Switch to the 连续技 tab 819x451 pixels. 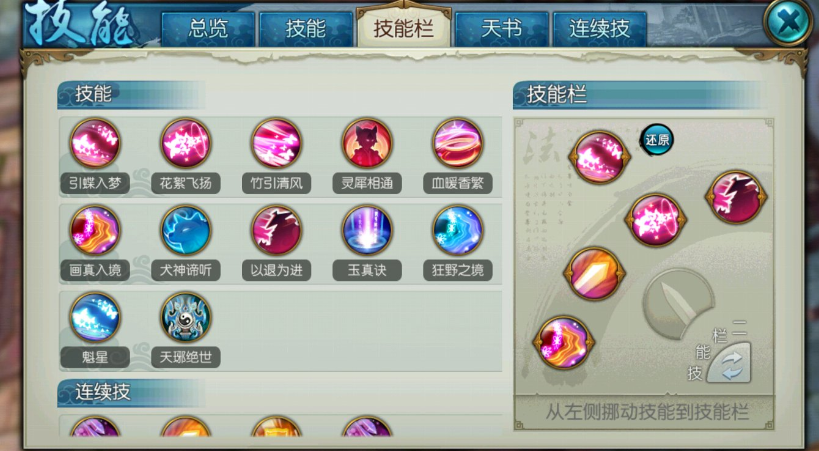coord(600,29)
